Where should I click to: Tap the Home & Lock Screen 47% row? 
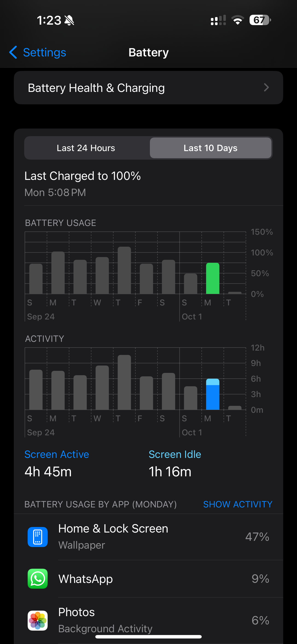coord(148,537)
